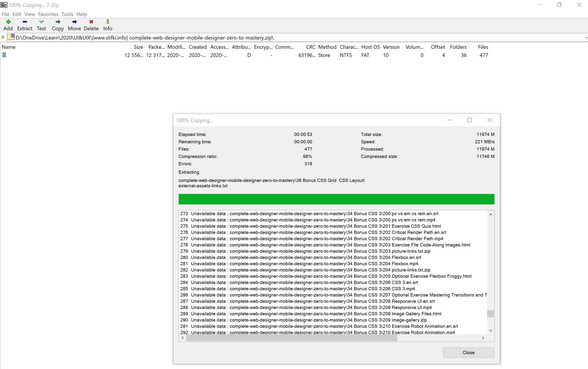Image resolution: width=588 pixels, height=369 pixels.
Task: Click the Info toolbar icon
Action: 108,25
